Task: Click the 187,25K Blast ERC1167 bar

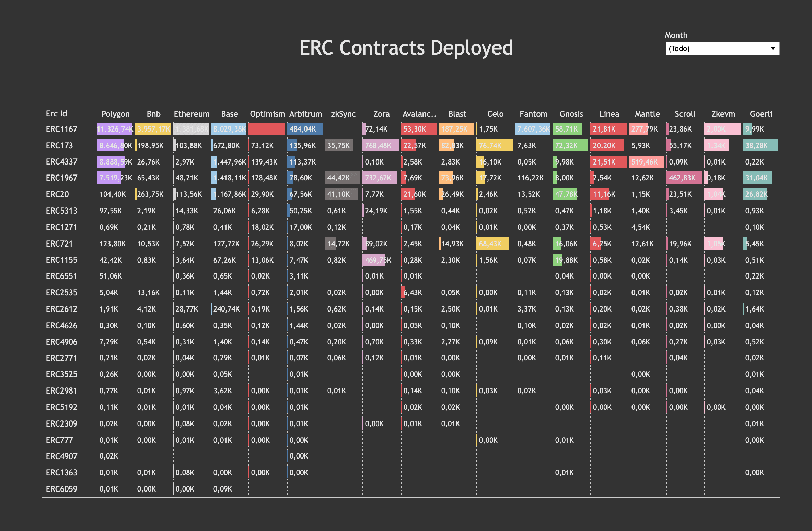Action: tap(456, 129)
